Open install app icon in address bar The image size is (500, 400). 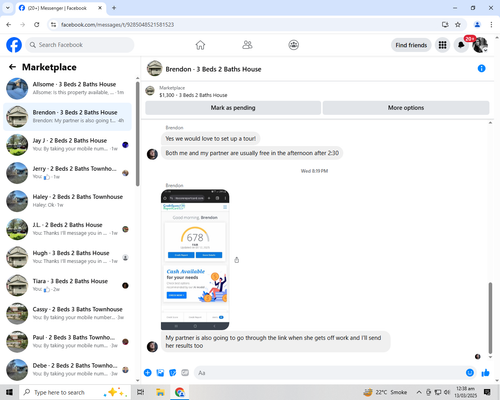coord(445,25)
